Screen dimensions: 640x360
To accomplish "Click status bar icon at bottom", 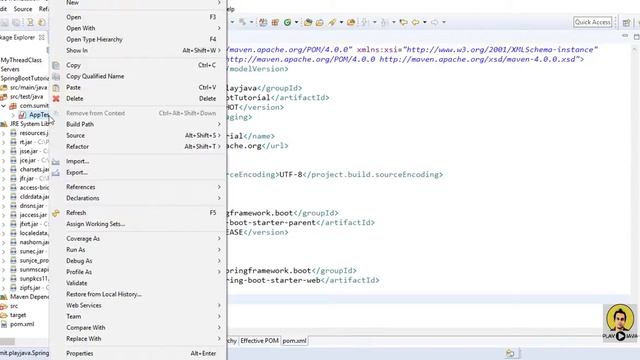I will 510,353.
